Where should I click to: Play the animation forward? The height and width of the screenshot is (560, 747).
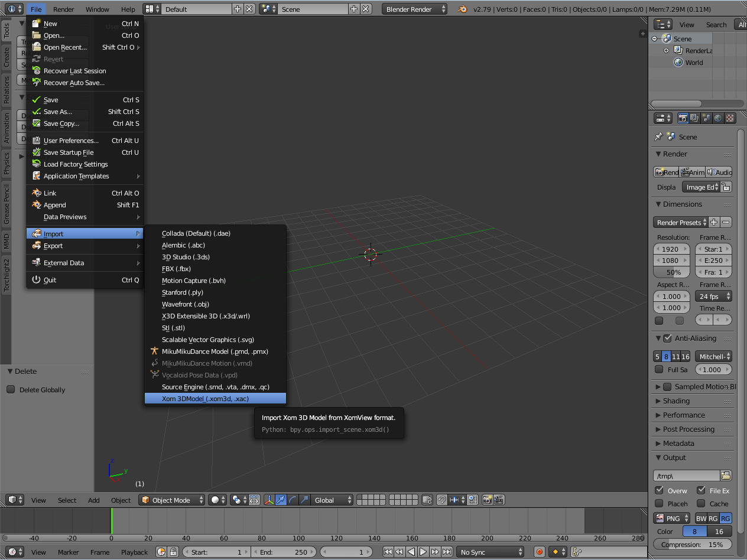tap(423, 552)
